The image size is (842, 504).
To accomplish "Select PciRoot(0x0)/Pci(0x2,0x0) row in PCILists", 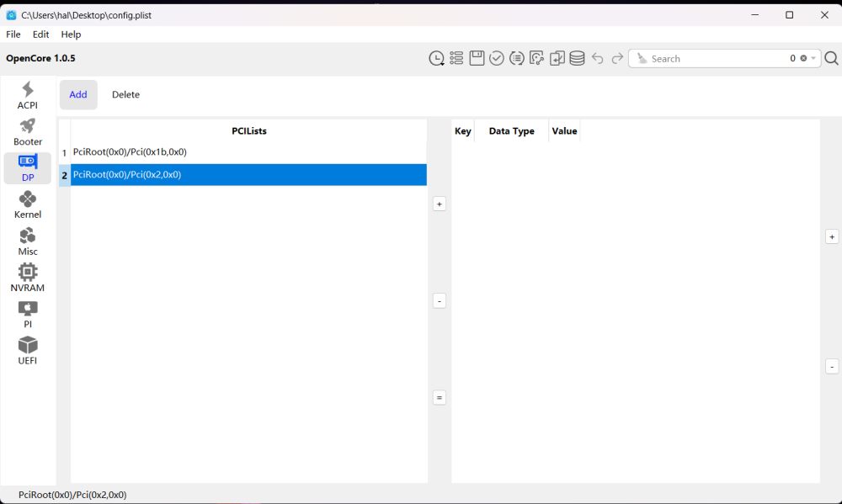I will pyautogui.click(x=248, y=174).
